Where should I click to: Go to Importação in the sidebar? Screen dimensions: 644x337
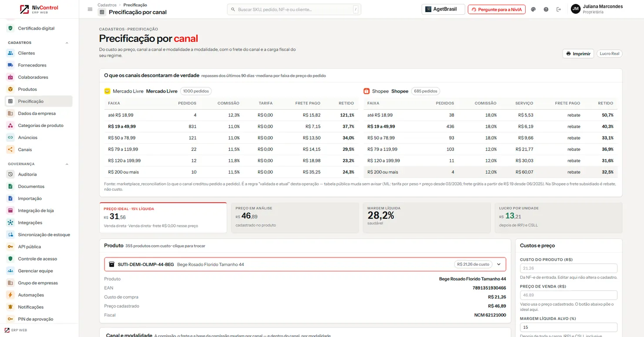tap(39, 199)
